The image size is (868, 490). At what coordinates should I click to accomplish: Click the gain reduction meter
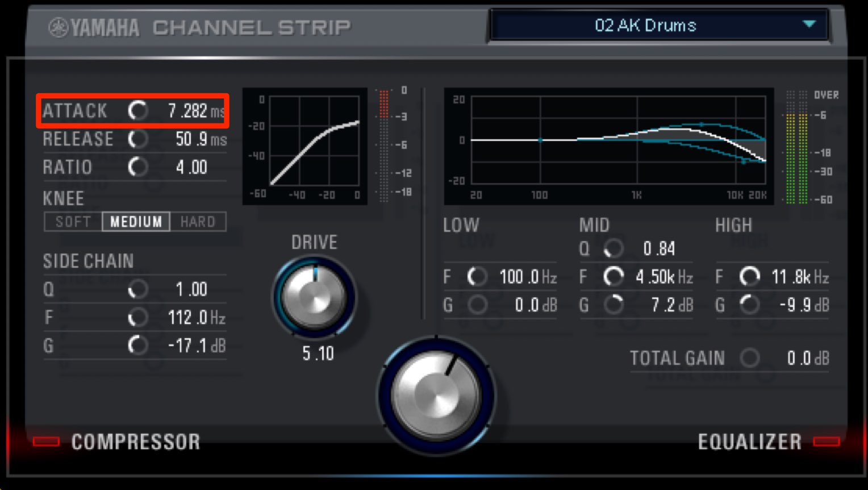click(x=384, y=145)
